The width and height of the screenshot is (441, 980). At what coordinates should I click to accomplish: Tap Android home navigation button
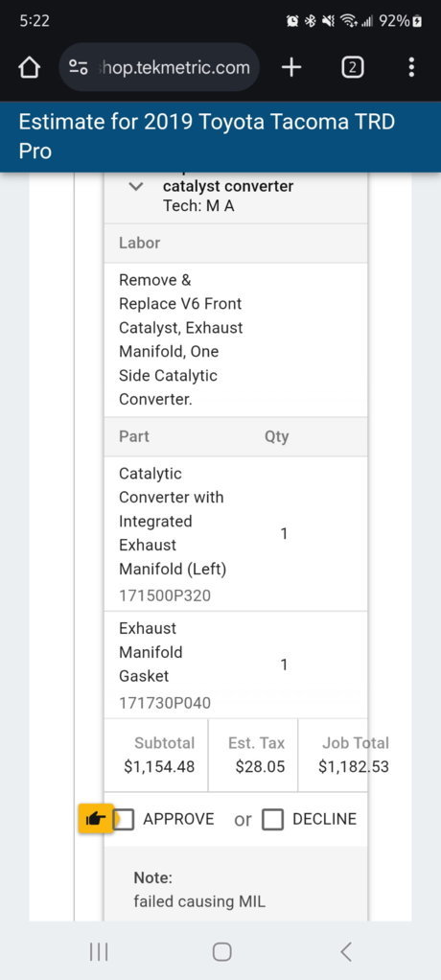(221, 952)
